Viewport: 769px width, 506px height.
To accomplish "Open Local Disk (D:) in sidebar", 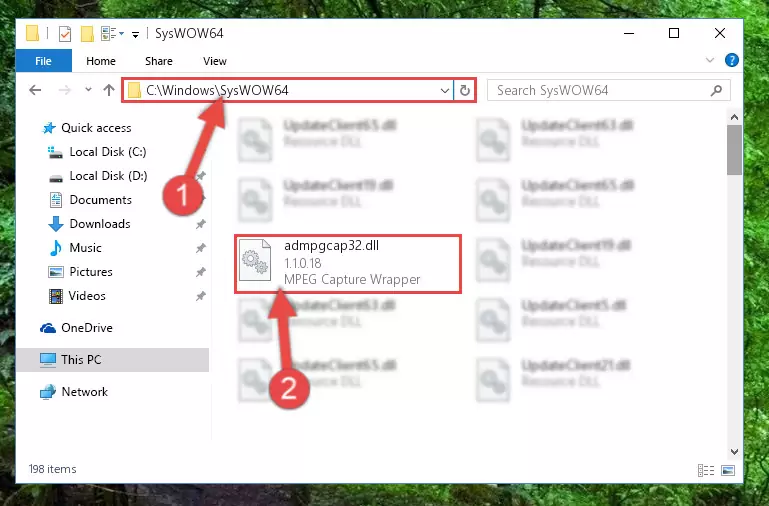I will [x=108, y=176].
